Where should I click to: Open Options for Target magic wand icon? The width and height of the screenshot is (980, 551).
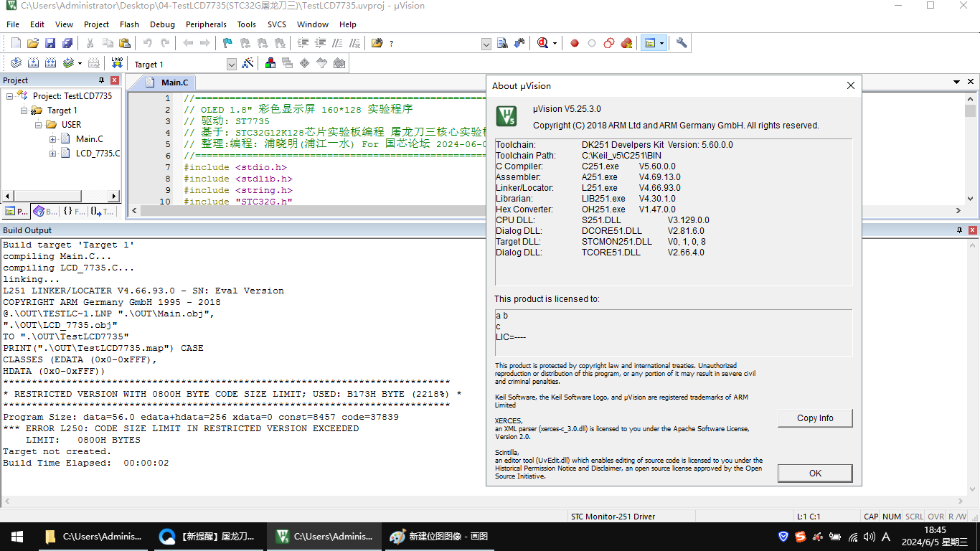pyautogui.click(x=248, y=63)
